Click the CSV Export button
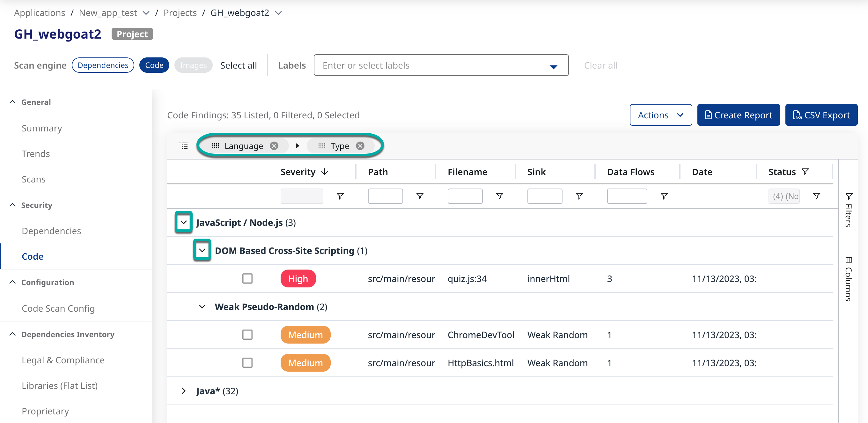This screenshot has height=423, width=868. pyautogui.click(x=821, y=115)
